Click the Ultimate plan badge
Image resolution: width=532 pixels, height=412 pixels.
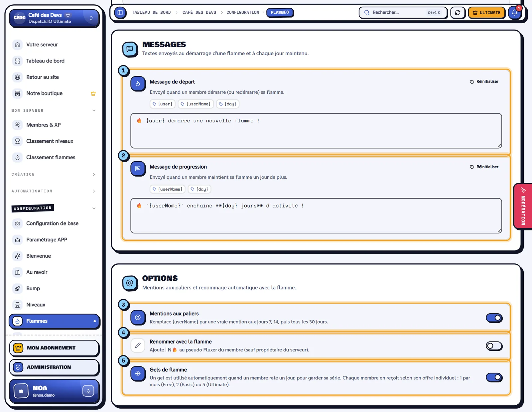[x=486, y=13]
